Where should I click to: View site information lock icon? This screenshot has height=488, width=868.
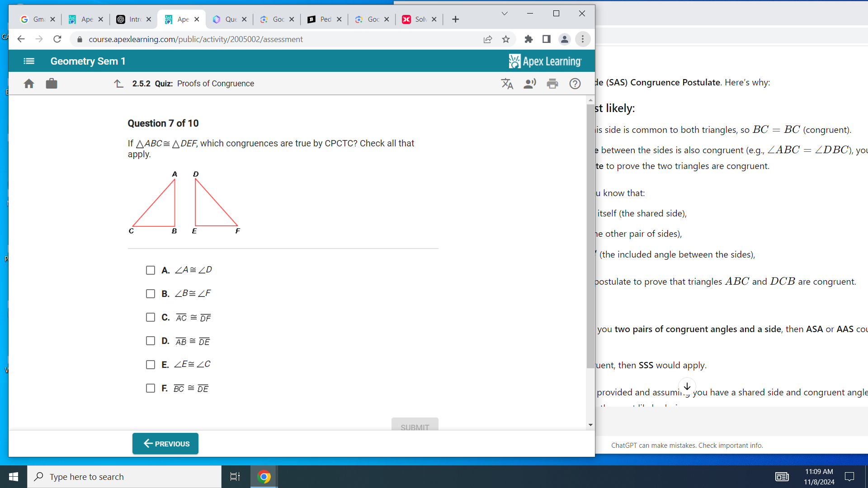80,39
